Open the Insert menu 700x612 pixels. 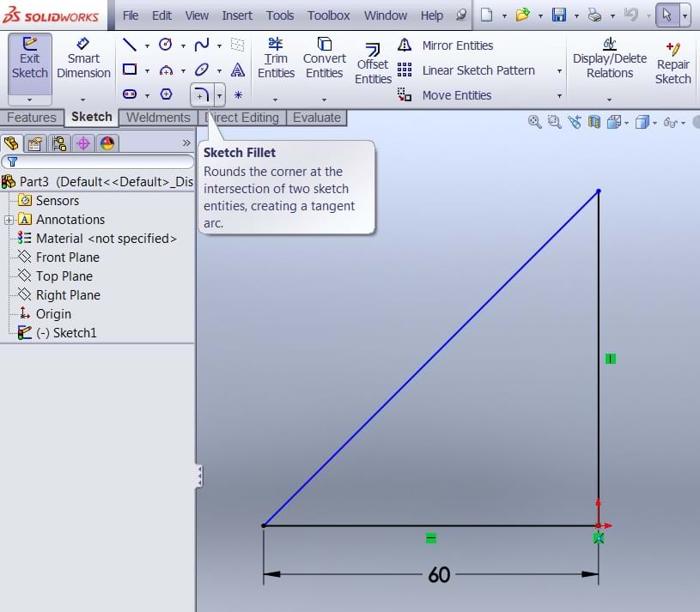[237, 15]
